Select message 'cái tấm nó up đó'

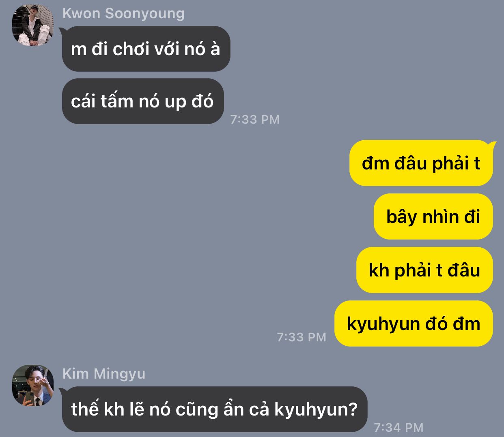point(143,101)
